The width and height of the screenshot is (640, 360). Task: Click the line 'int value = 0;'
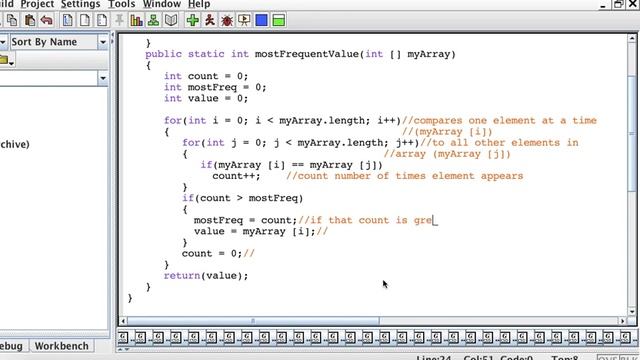click(x=206, y=98)
